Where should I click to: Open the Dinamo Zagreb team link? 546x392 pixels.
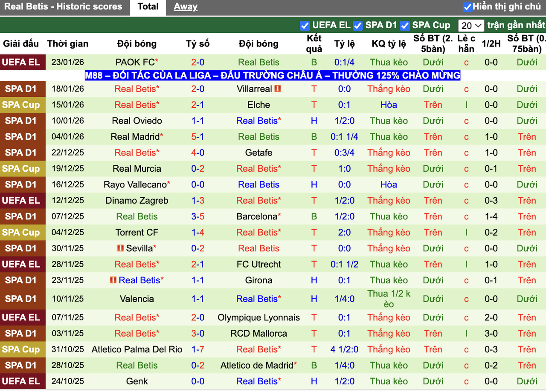[136, 200]
